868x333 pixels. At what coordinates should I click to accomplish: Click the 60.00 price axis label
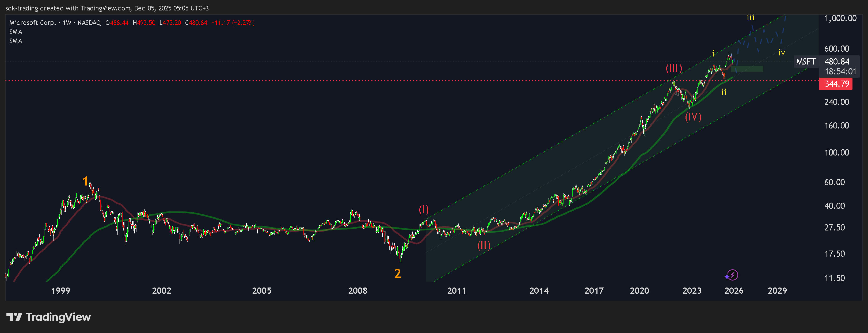pyautogui.click(x=835, y=182)
